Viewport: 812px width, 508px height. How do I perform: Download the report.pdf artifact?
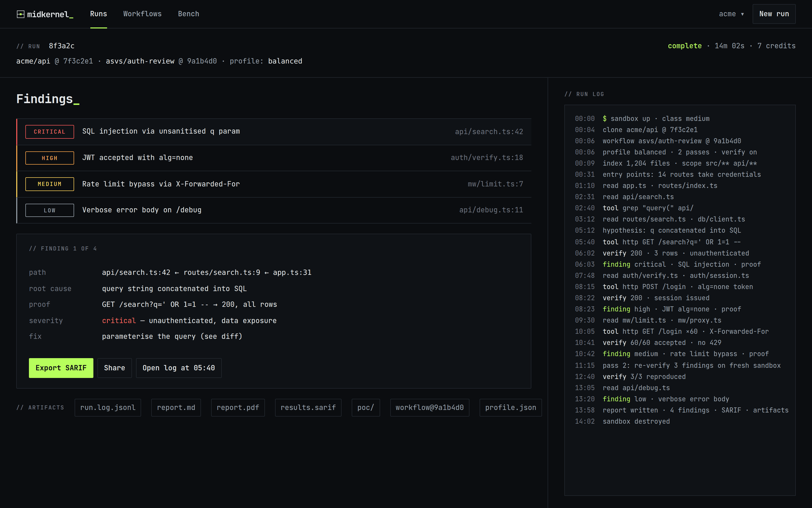coord(238,407)
